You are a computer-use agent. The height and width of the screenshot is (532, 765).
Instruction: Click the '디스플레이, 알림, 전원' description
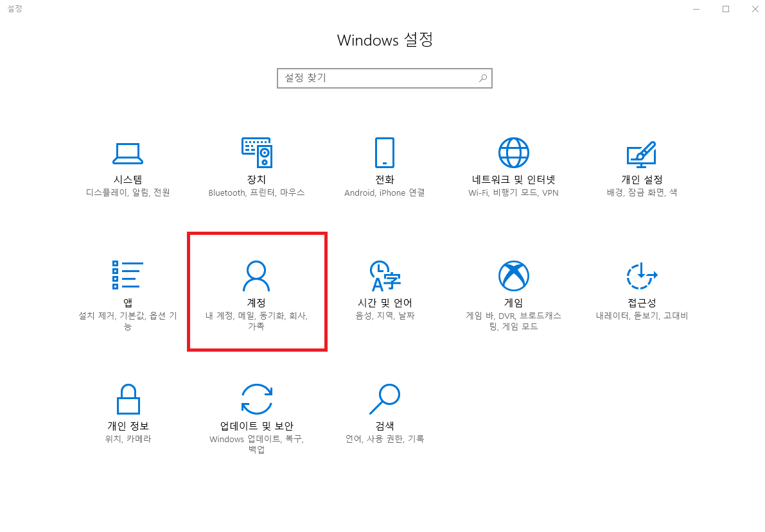tap(128, 193)
